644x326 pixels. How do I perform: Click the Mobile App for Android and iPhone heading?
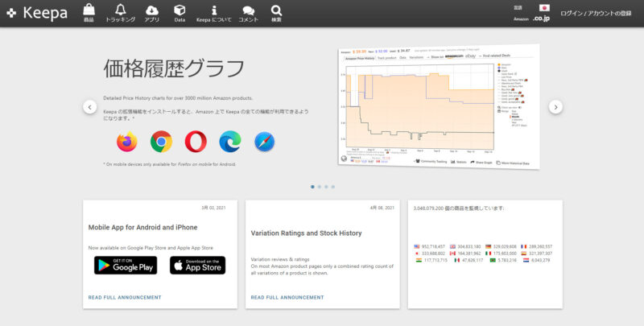click(143, 228)
